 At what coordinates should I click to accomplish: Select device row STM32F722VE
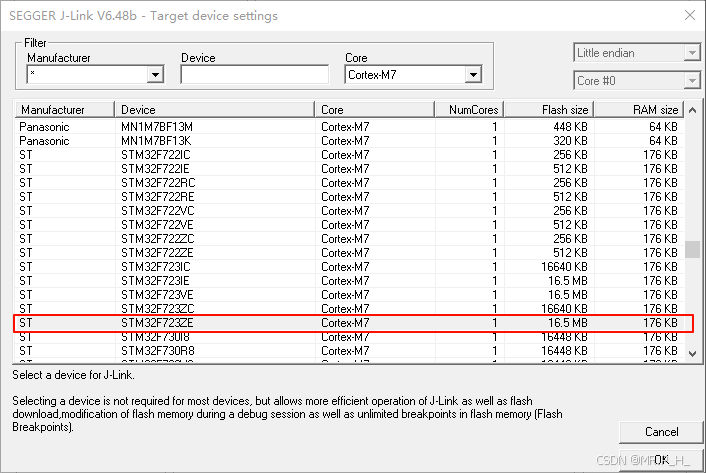349,225
